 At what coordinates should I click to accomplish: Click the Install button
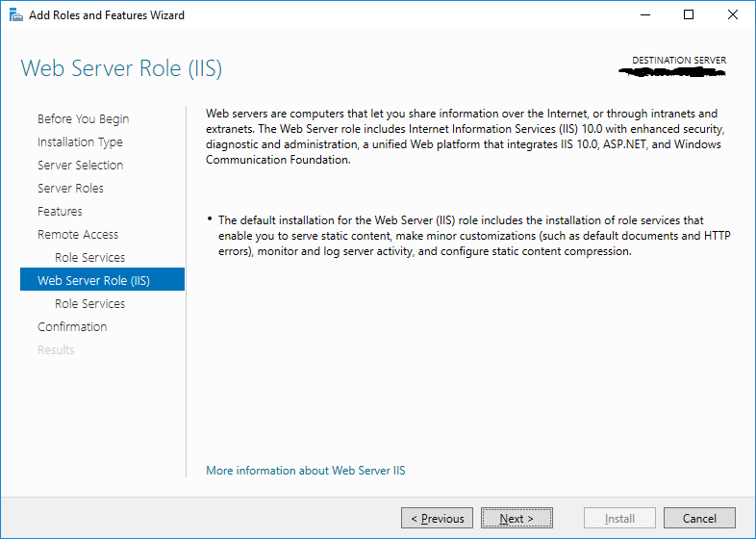619,518
